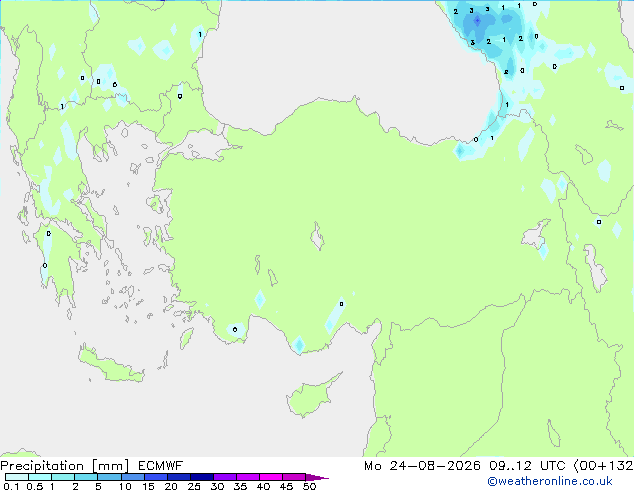The image size is (634, 490).
Task: Click the '30' legend scale value
Action: 217,486
